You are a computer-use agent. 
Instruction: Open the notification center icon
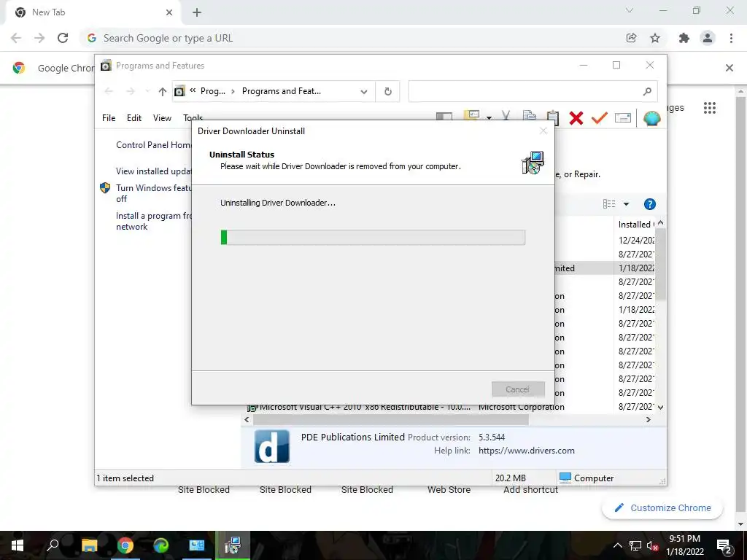(724, 545)
